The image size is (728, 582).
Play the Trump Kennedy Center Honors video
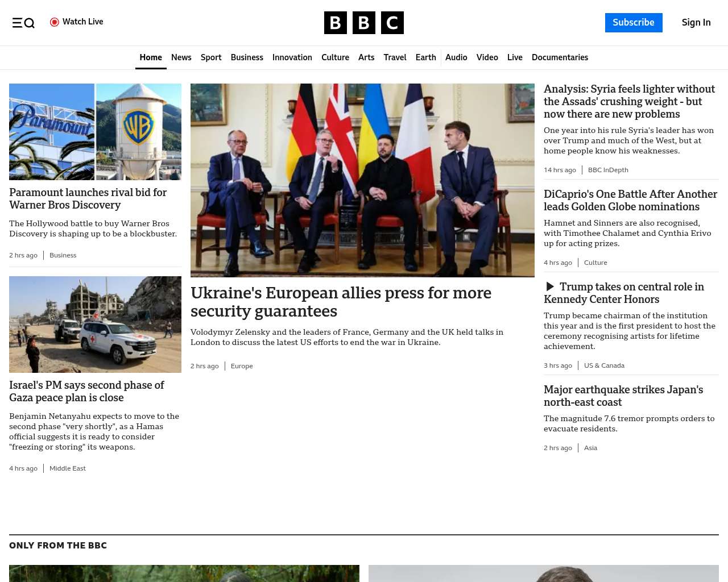point(550,287)
